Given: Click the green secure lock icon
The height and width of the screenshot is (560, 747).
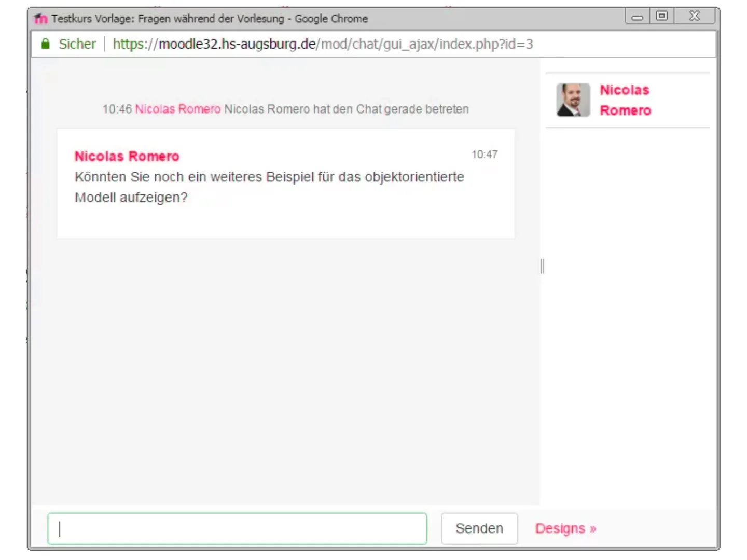Looking at the screenshot, I should [46, 44].
